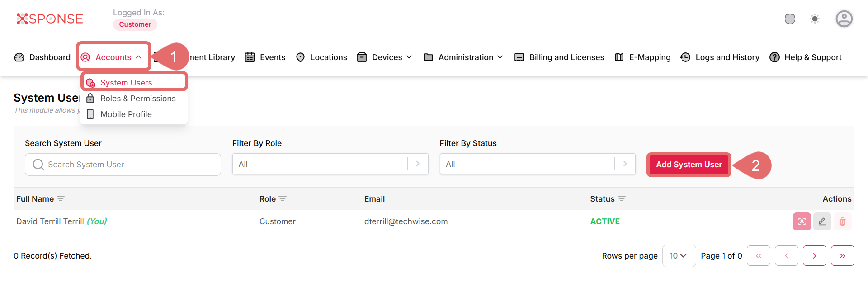The width and height of the screenshot is (868, 301).
Task: Choose Mobile Profile in the dropdown menu
Action: coord(126,114)
